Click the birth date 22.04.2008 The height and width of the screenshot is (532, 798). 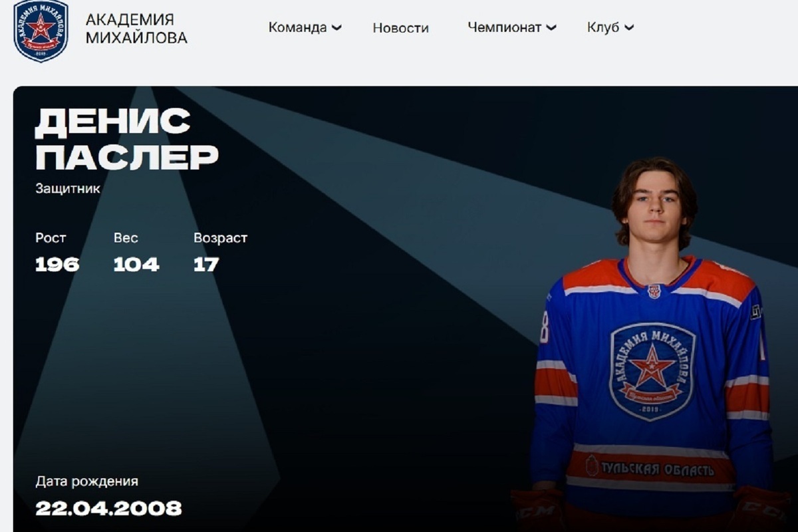pyautogui.click(x=108, y=509)
